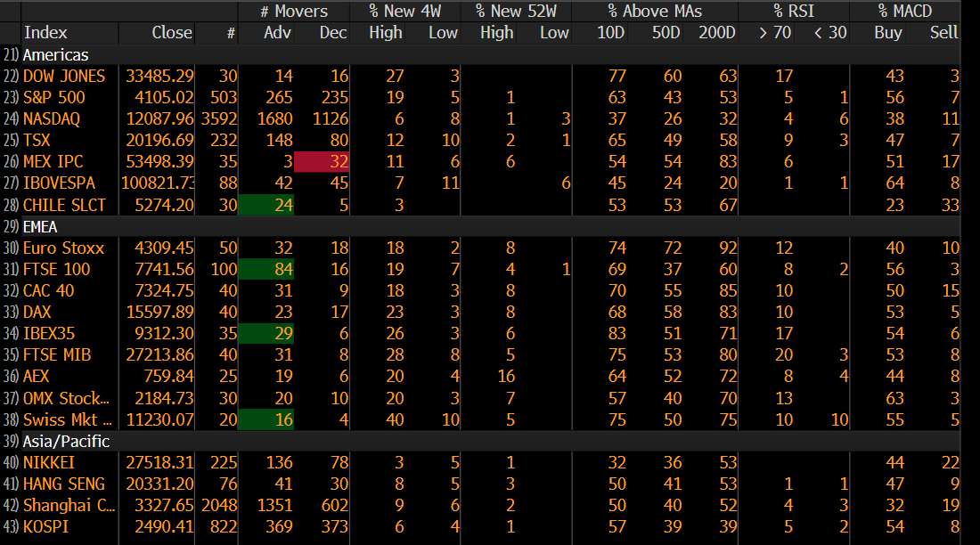This screenshot has width=980, height=545.
Task: Click MEX IPC red decliners cell 32
Action: (322, 161)
